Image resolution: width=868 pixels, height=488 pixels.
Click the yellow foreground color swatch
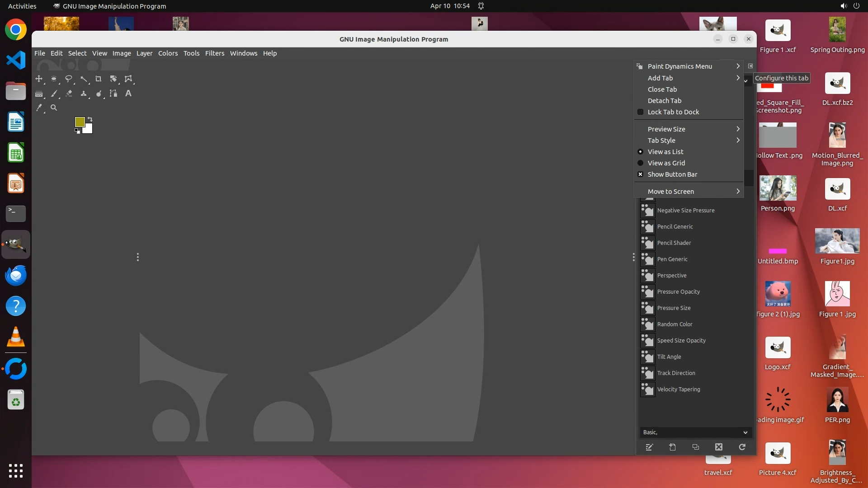(x=80, y=122)
